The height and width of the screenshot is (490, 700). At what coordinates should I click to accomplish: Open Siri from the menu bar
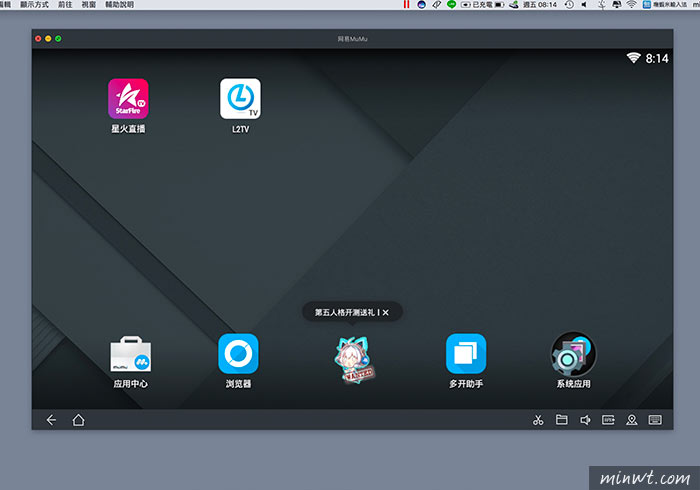pos(421,4)
